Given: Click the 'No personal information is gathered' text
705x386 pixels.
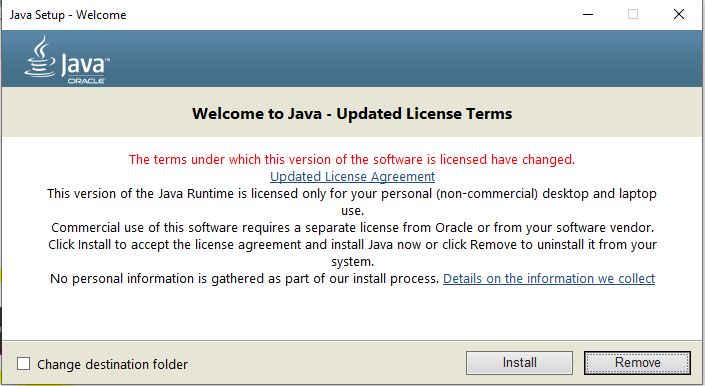Looking at the screenshot, I should pos(244,279).
